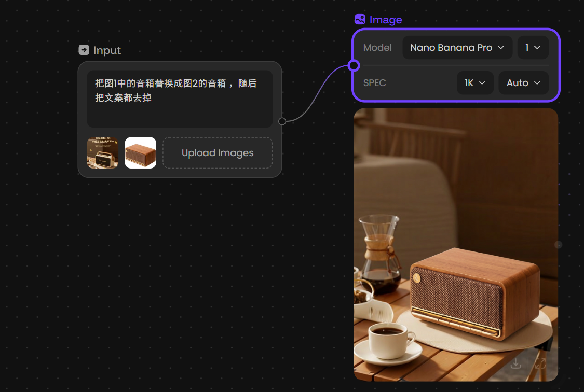Click the Upload Images button
584x392 pixels.
coord(218,152)
